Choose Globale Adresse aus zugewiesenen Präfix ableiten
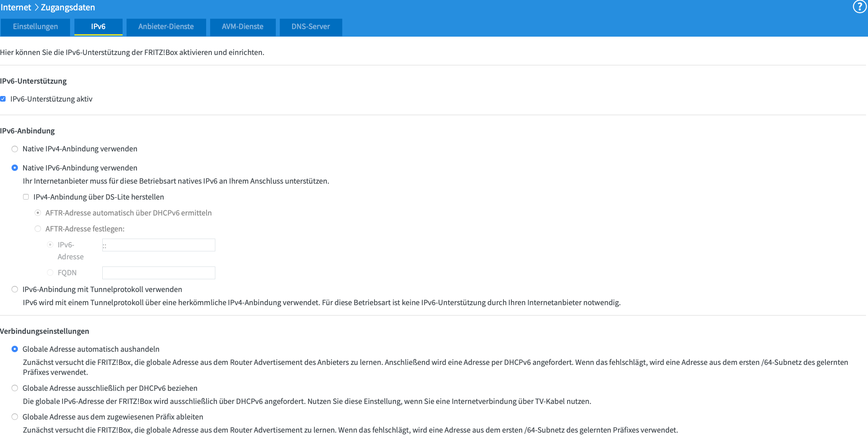 pyautogui.click(x=15, y=417)
